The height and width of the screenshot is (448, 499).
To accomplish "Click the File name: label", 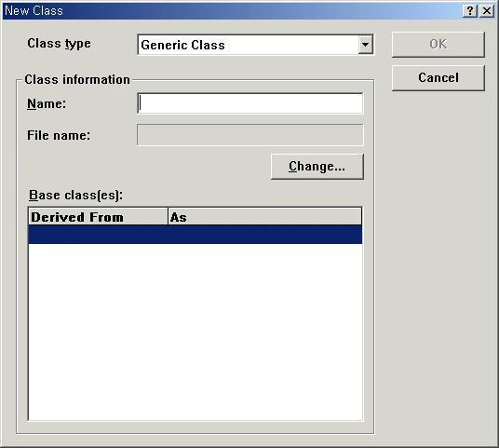I will 59,135.
